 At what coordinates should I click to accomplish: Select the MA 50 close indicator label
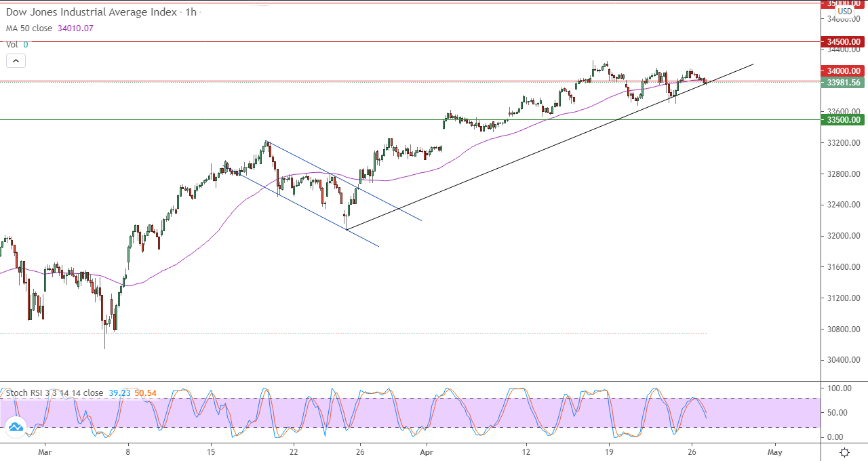[29, 28]
